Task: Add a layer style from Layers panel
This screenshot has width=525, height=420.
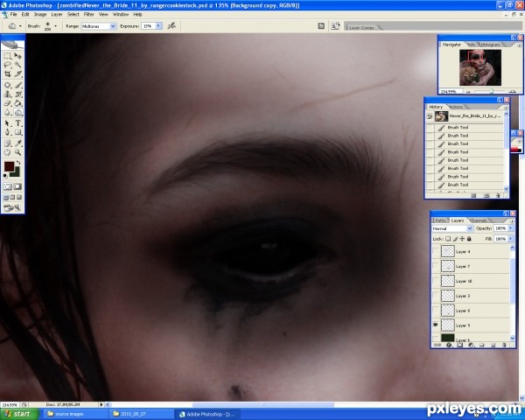Action: 449,345
